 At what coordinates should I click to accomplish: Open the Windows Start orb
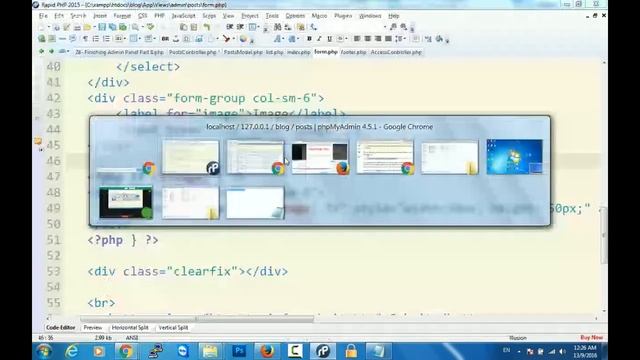[44, 351]
